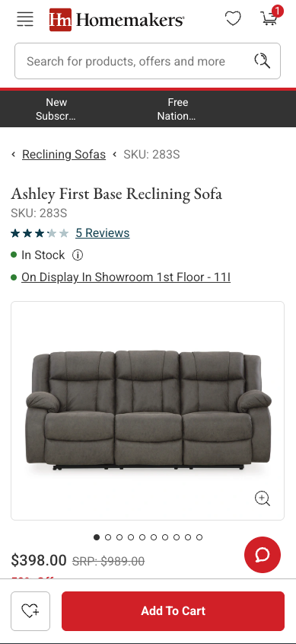Open the shopping cart icon
The height and width of the screenshot is (644, 296).
(x=271, y=17)
